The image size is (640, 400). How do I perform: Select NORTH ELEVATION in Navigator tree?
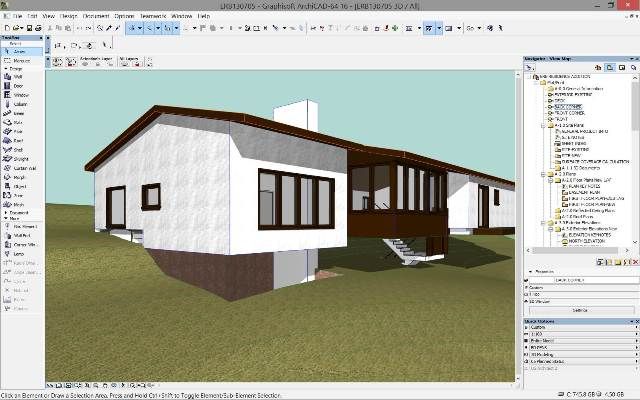pyautogui.click(x=587, y=241)
